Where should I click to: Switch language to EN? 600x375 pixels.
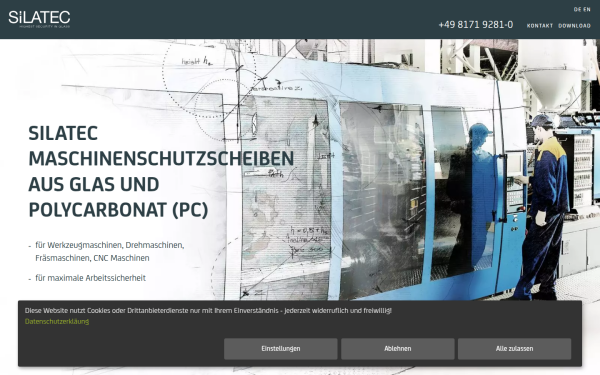(587, 10)
